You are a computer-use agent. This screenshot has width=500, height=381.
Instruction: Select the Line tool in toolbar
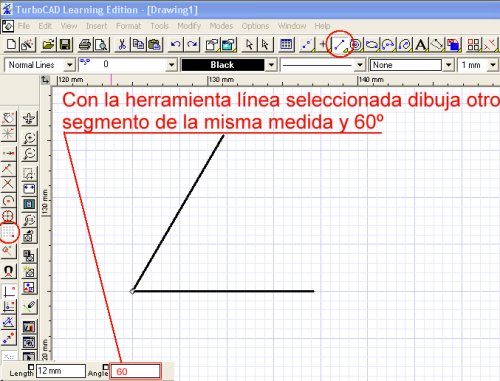340,44
